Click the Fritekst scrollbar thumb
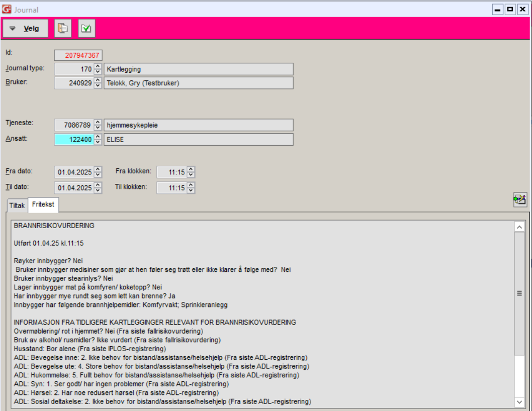The height and width of the screenshot is (411, 532). click(x=519, y=293)
